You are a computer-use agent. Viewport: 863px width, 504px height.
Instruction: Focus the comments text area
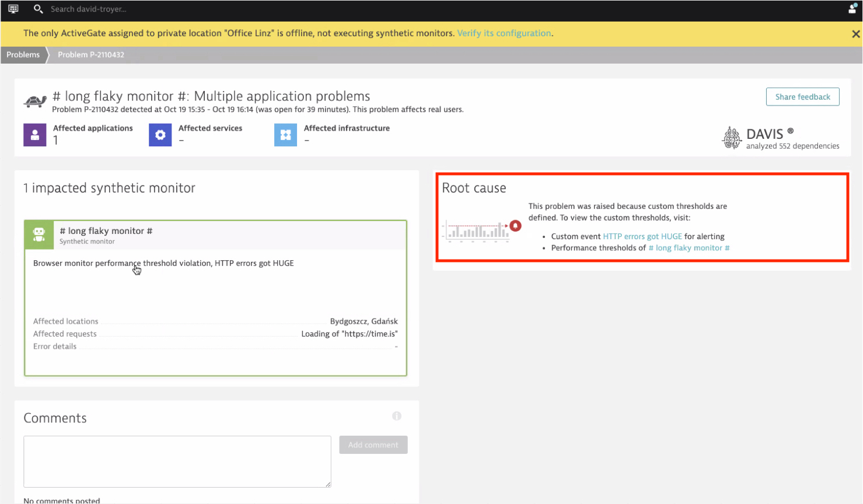[177, 461]
